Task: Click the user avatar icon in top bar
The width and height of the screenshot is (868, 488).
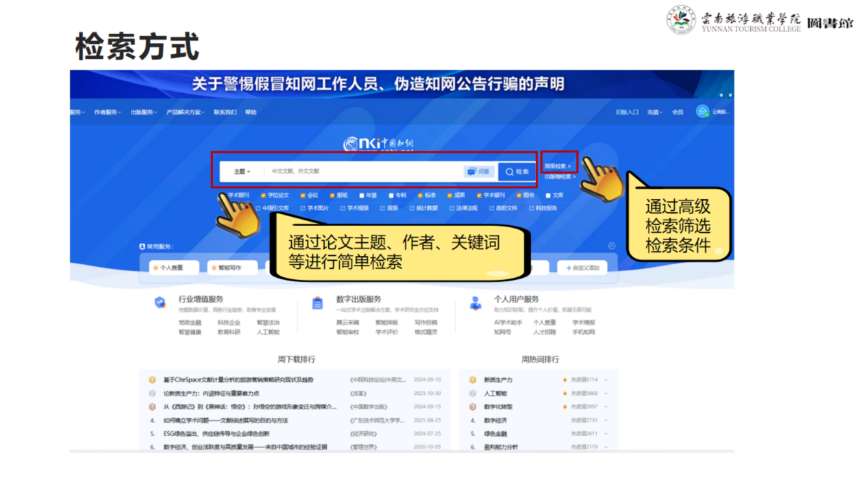Action: (702, 112)
